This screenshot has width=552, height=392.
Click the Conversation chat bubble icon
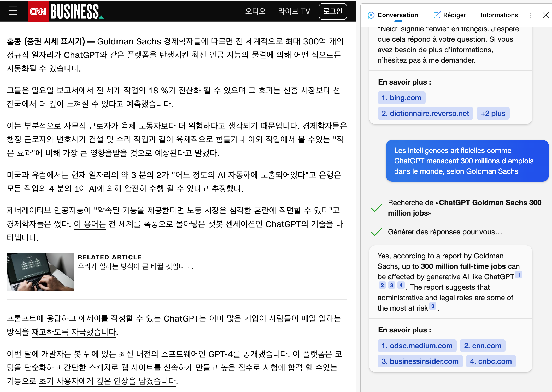[x=371, y=15]
